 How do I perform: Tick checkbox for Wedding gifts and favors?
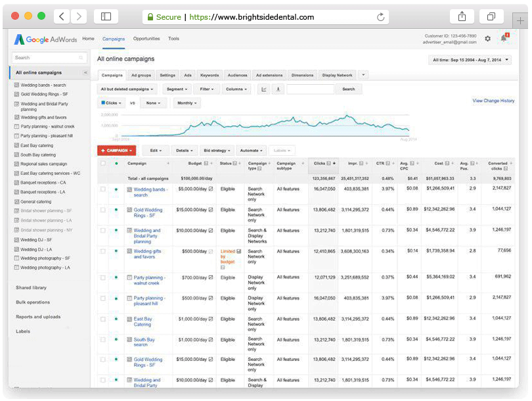pos(102,251)
